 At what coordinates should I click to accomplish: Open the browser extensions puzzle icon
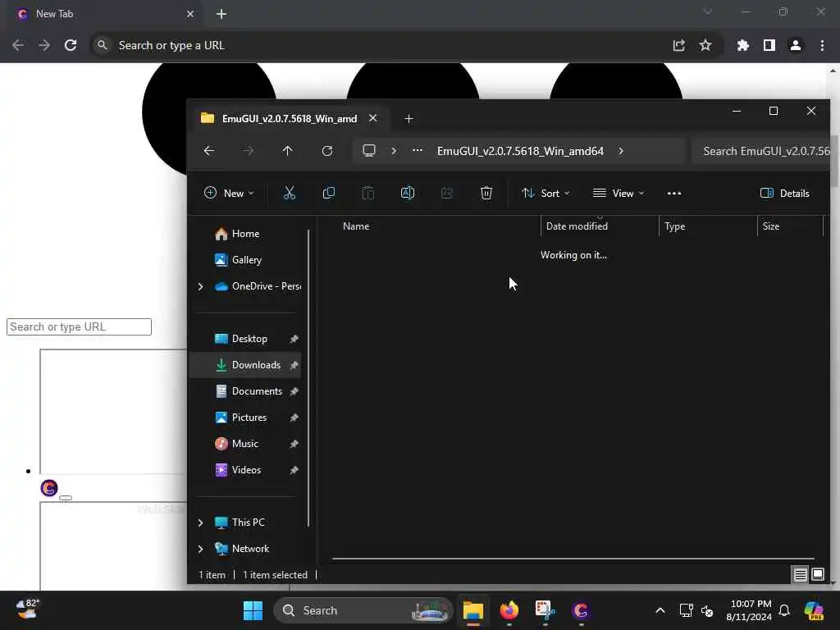coord(742,46)
